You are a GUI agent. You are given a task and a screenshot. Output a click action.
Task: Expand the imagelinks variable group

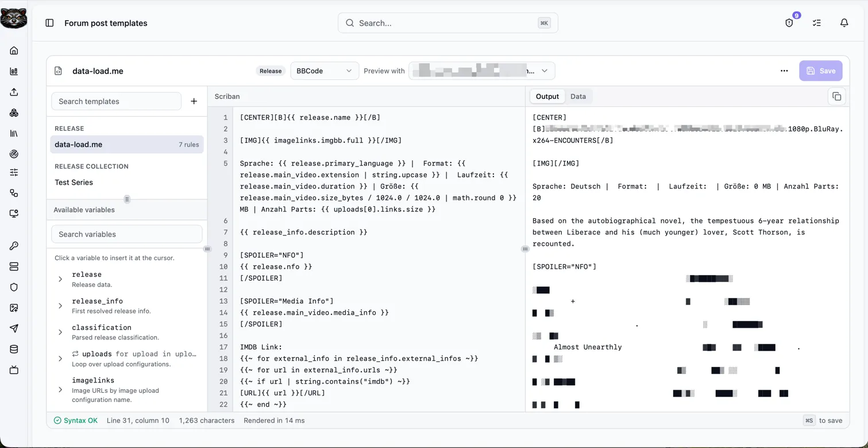tap(60, 389)
